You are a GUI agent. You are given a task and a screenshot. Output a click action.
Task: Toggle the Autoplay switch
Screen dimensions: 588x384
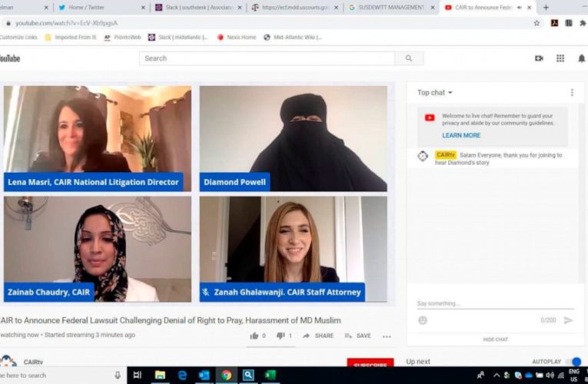click(x=573, y=362)
